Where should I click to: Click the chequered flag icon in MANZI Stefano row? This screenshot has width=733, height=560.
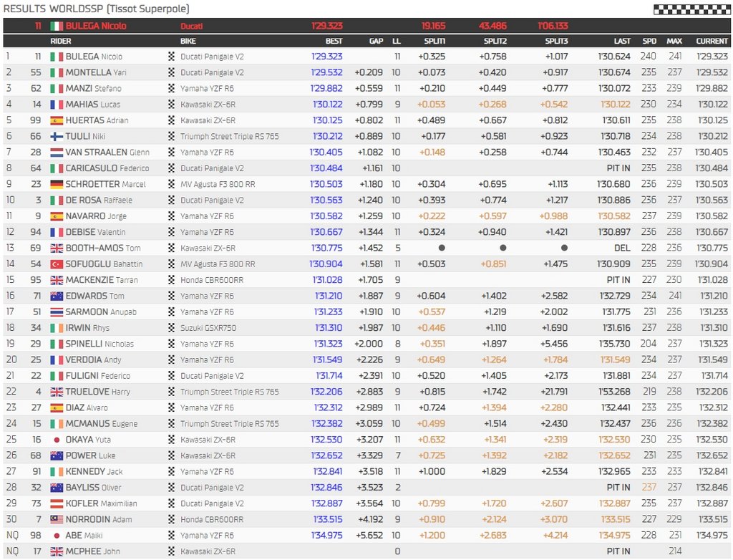tap(172, 88)
